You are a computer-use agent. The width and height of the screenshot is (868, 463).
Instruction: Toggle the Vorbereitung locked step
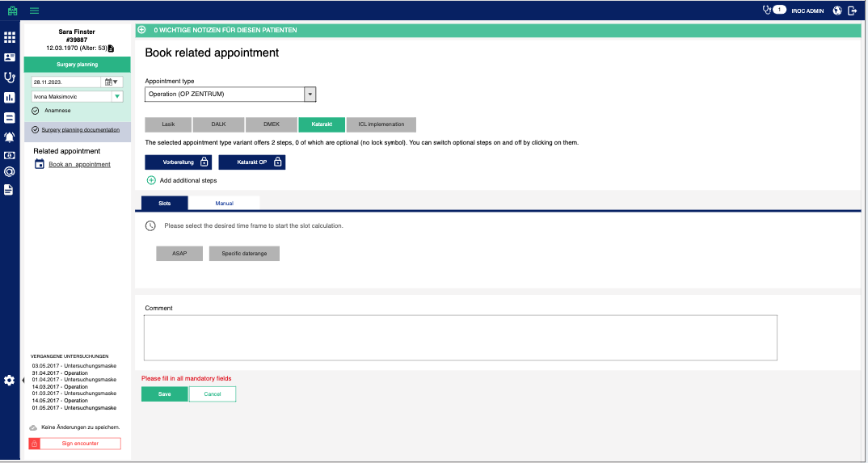coord(178,162)
